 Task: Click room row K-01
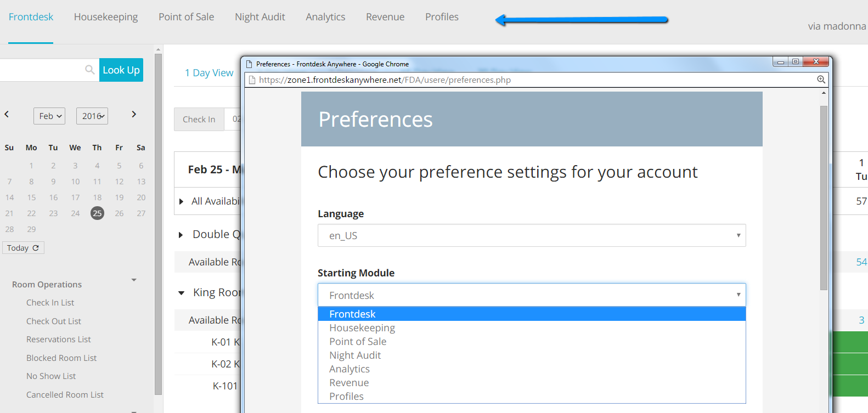tap(226, 342)
